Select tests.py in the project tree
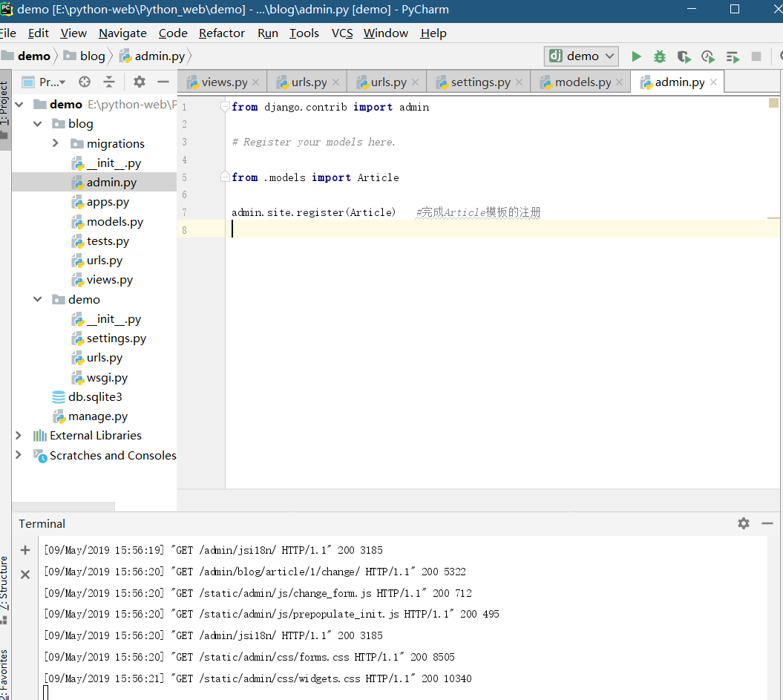The height and width of the screenshot is (700, 783). 100,241
